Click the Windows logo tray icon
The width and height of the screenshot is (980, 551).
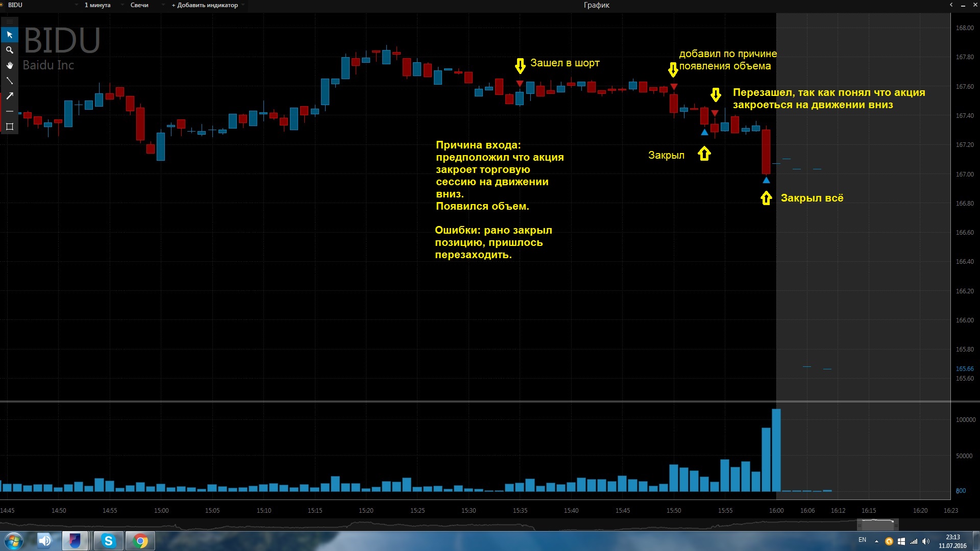click(901, 541)
